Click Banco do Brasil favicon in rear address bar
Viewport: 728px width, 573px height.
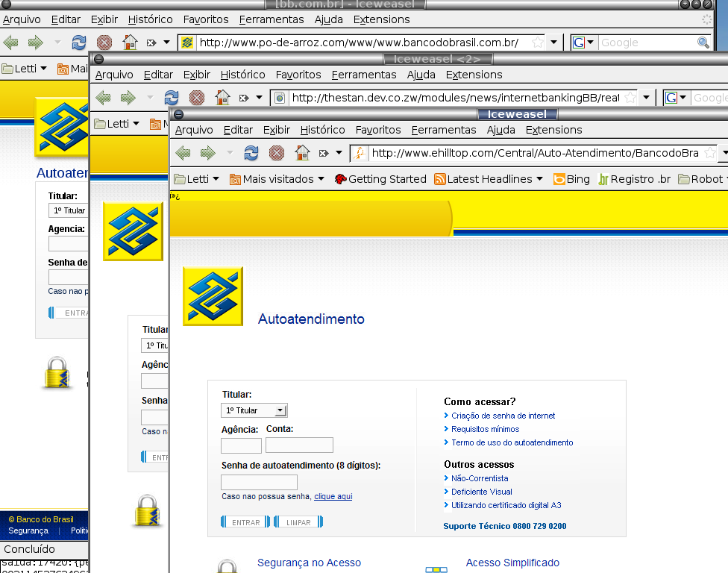pos(187,43)
